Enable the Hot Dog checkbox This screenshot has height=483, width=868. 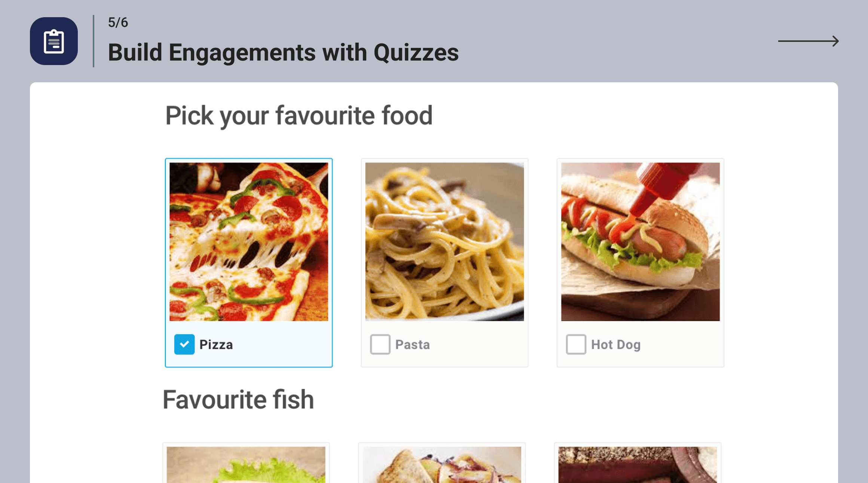(576, 344)
